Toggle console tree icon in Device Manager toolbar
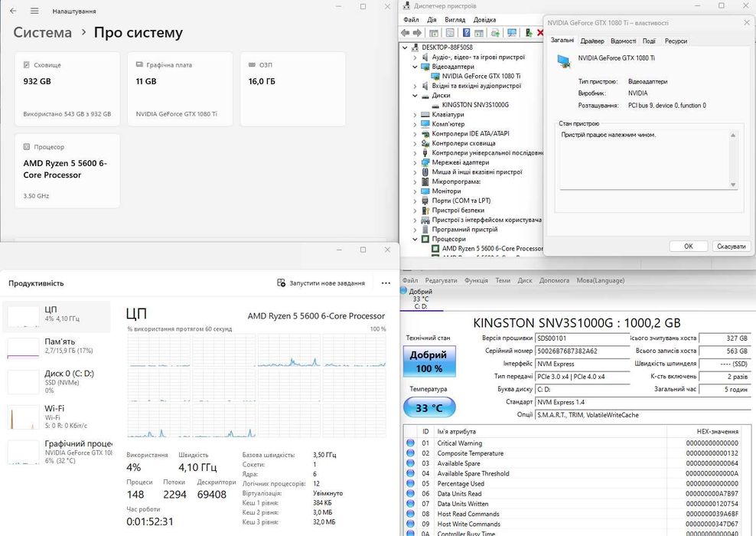The width and height of the screenshot is (756, 536). 433,33
